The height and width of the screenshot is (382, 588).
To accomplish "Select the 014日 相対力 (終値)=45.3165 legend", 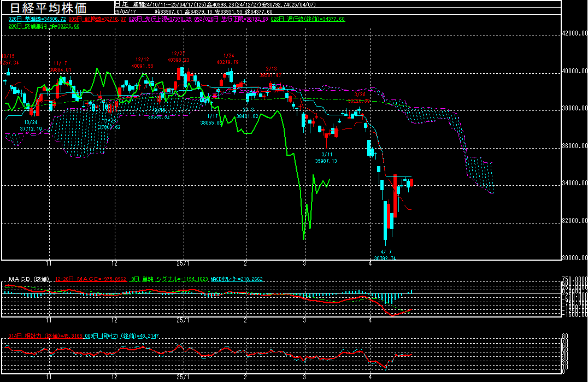I will [45, 336].
